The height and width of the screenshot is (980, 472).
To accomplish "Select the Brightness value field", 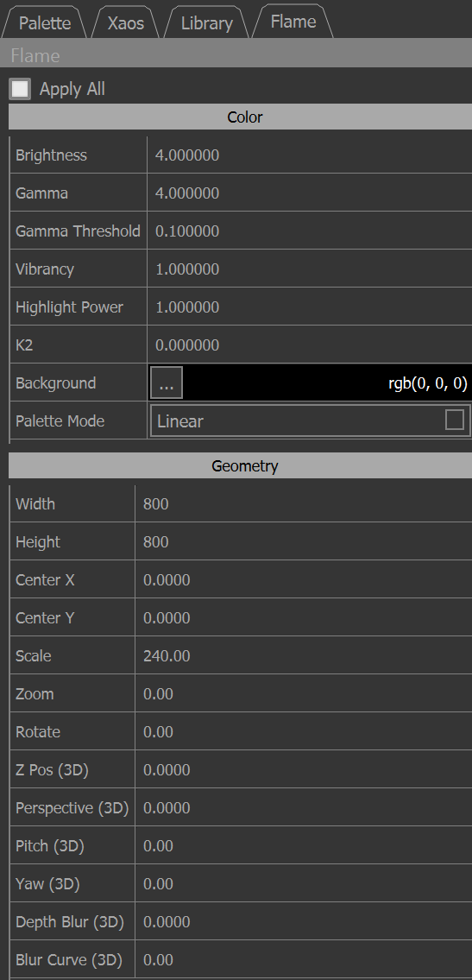I will (310, 155).
